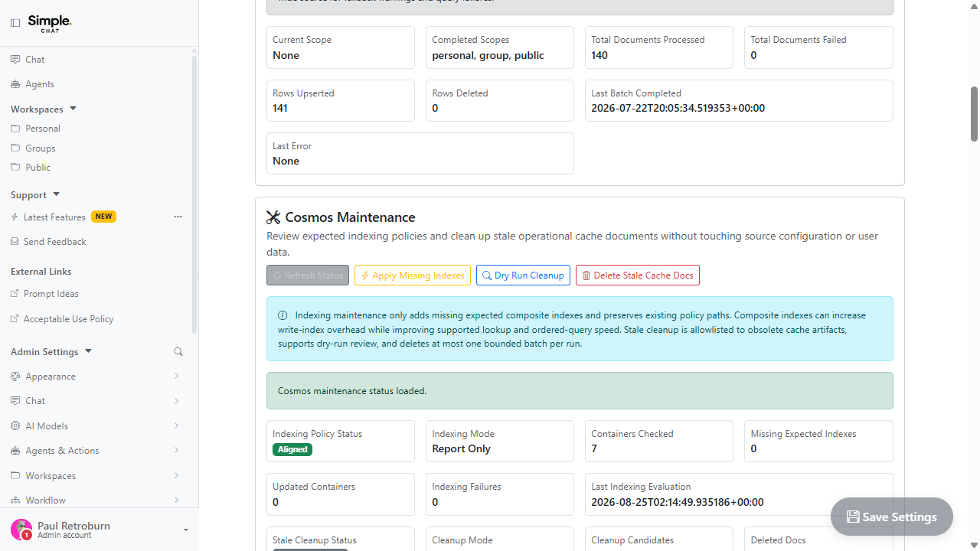The image size is (980, 551).
Task: Click the page vertical scrollbar
Action: pos(974,115)
